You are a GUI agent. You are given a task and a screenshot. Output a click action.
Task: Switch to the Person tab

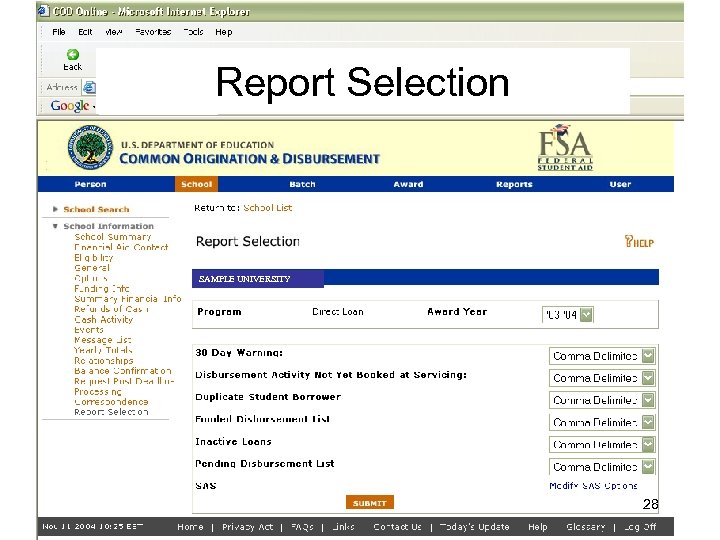[90, 184]
